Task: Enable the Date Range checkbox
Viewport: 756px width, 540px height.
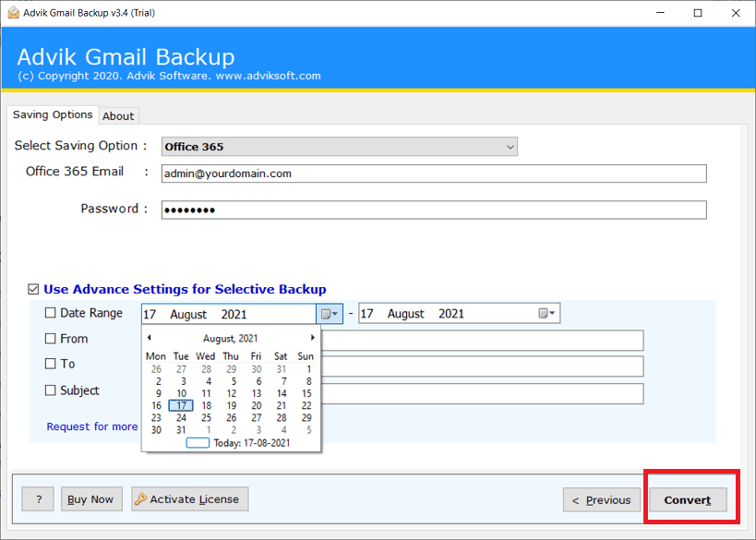Action: click(50, 313)
